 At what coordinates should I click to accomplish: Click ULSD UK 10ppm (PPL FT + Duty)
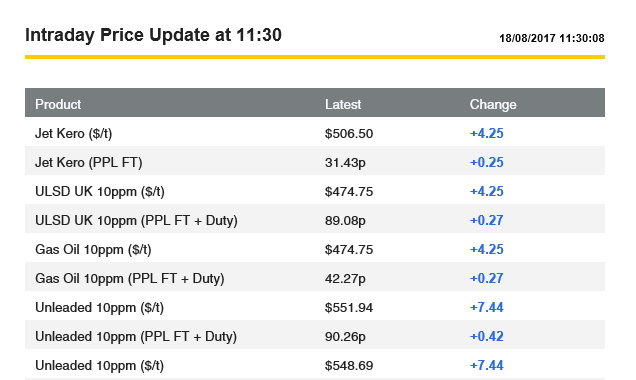coord(136,221)
